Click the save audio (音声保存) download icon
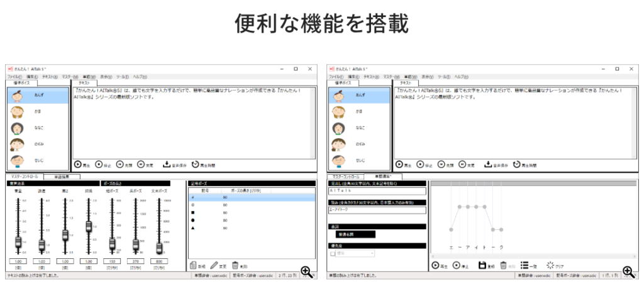 point(167,165)
